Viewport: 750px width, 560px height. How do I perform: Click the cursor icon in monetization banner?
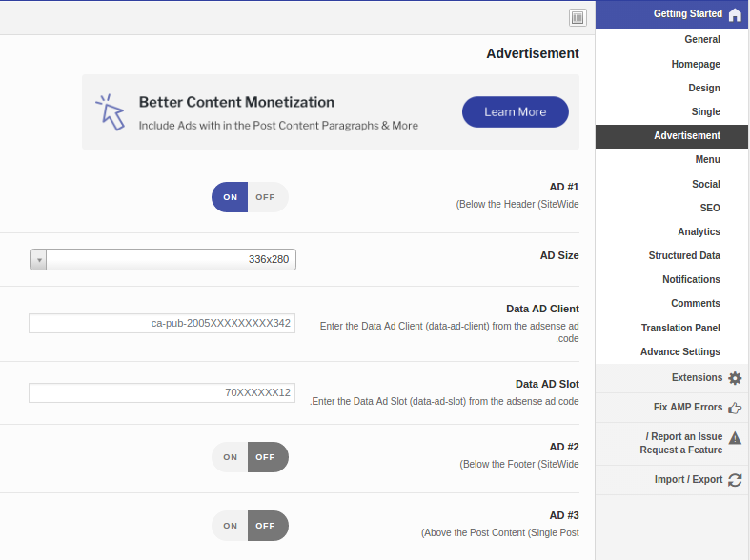pos(111,112)
